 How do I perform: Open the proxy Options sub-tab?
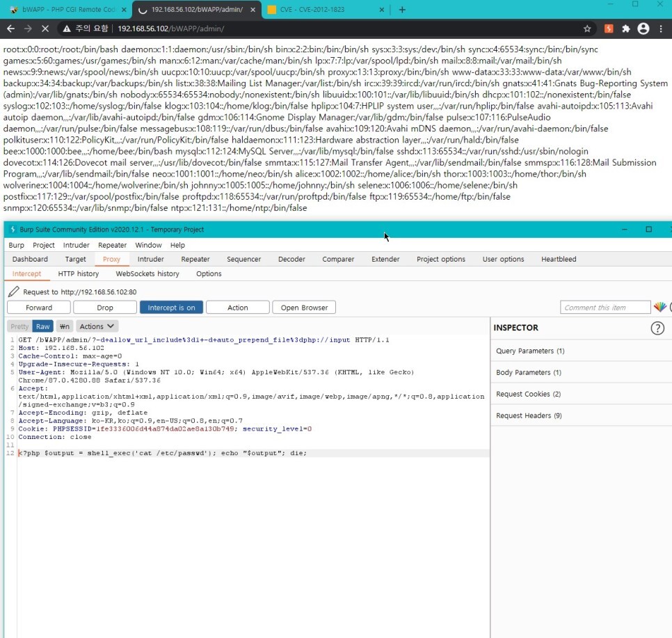click(209, 273)
